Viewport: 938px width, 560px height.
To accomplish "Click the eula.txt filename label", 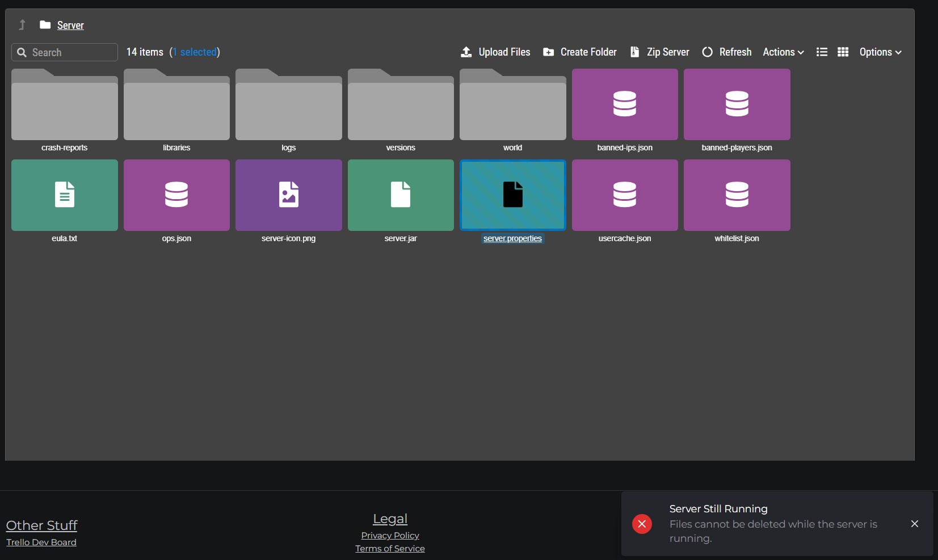I will pos(65,238).
